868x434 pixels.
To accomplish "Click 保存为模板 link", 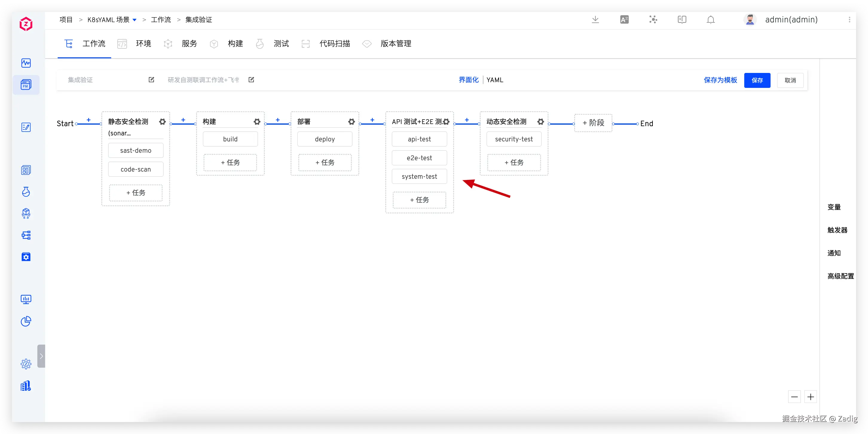I will 720,80.
